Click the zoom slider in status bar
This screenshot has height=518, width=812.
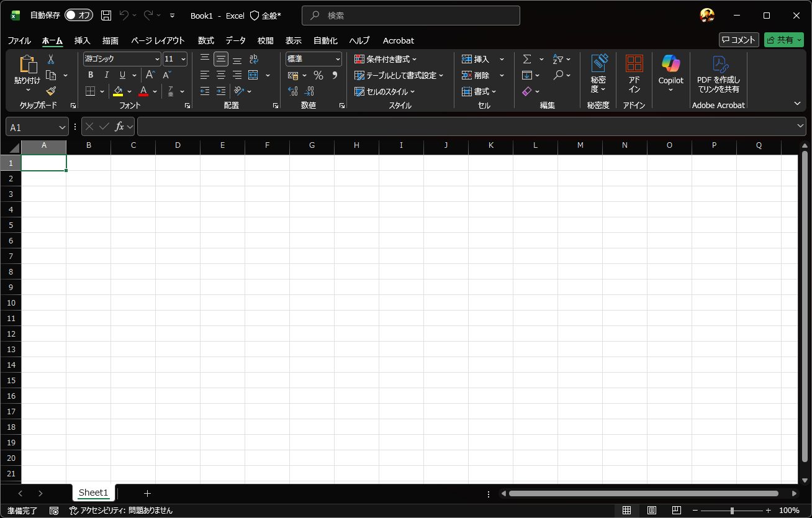click(x=733, y=511)
